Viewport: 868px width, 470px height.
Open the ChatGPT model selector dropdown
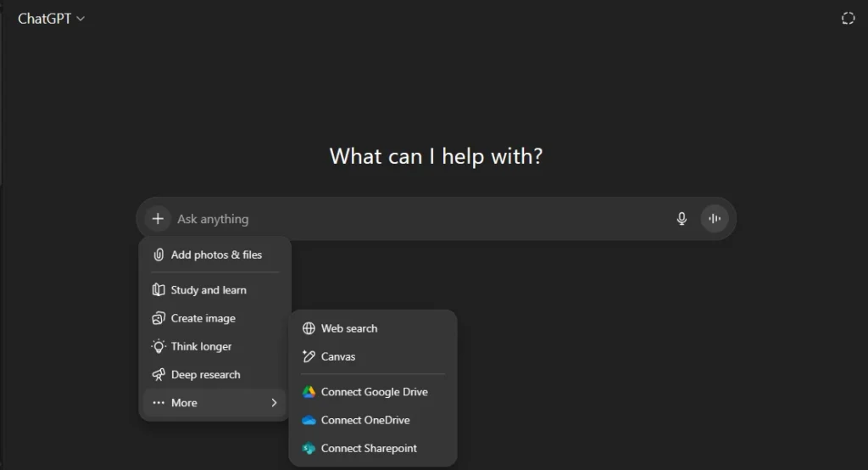[x=51, y=19]
